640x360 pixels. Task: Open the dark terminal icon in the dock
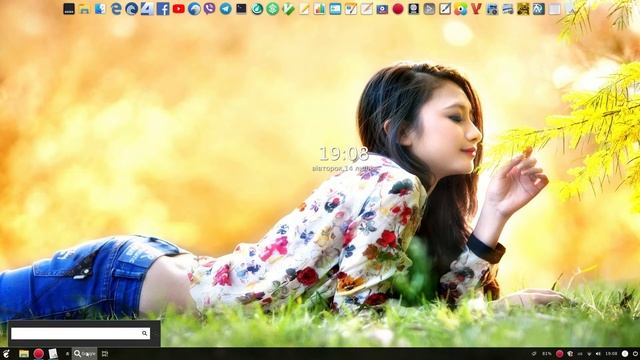click(x=241, y=9)
